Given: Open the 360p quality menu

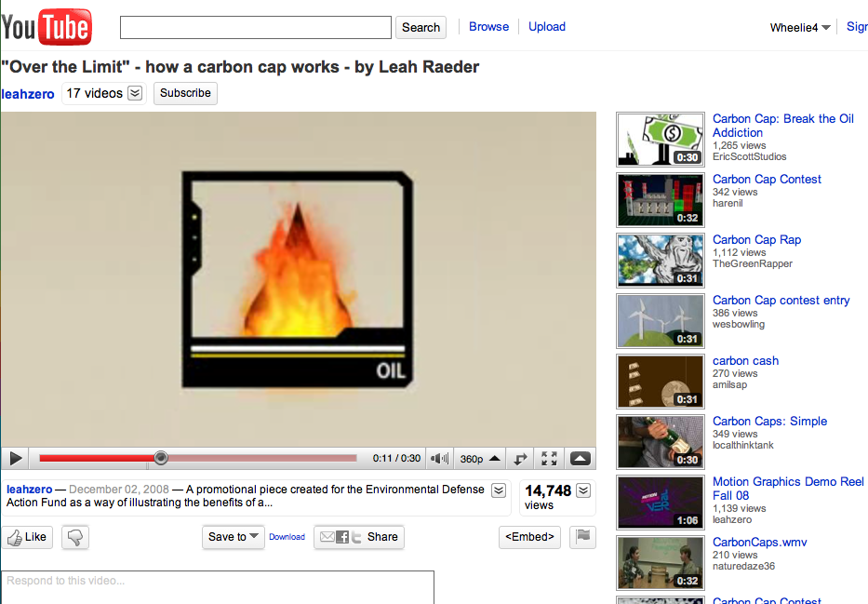Looking at the screenshot, I should tap(480, 459).
